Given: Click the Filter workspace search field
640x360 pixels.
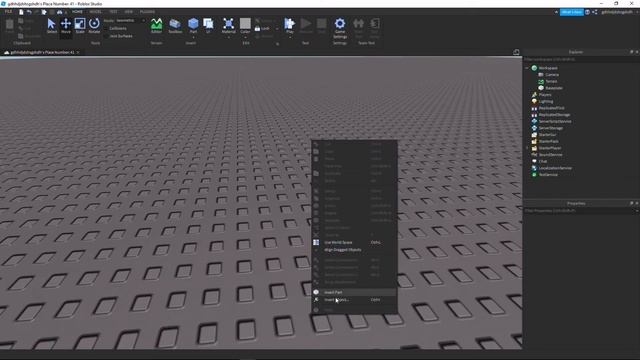Looking at the screenshot, I should tap(581, 60).
